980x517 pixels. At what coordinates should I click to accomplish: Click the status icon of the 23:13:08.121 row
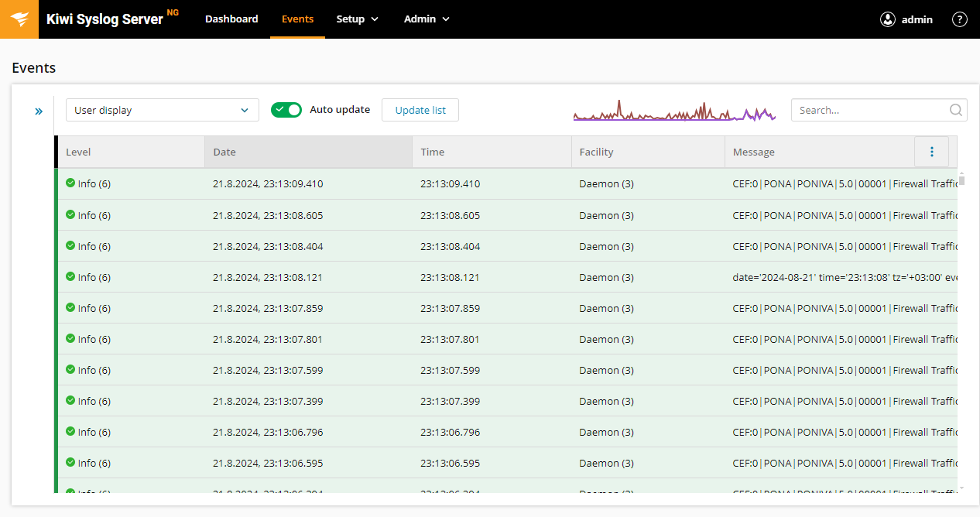[x=70, y=276]
